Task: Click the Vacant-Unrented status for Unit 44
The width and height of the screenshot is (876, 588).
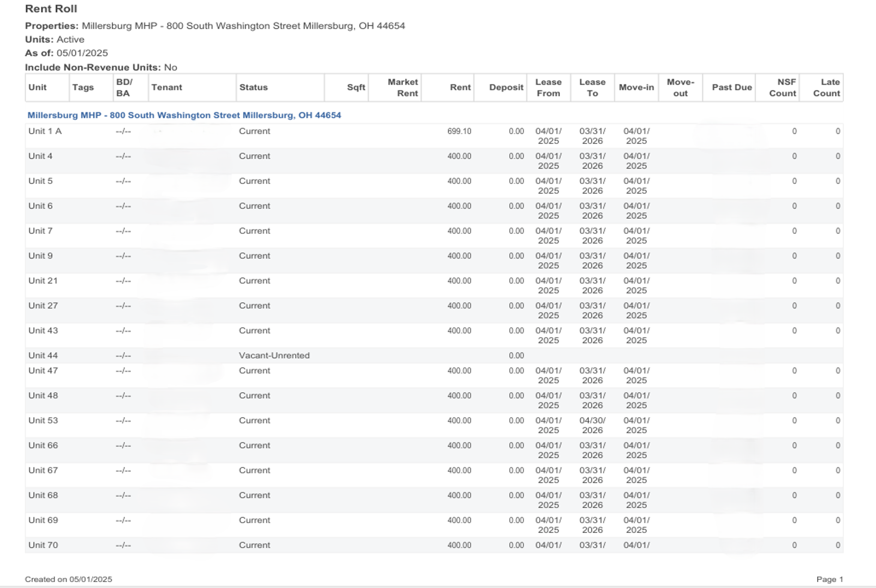Action: click(274, 355)
